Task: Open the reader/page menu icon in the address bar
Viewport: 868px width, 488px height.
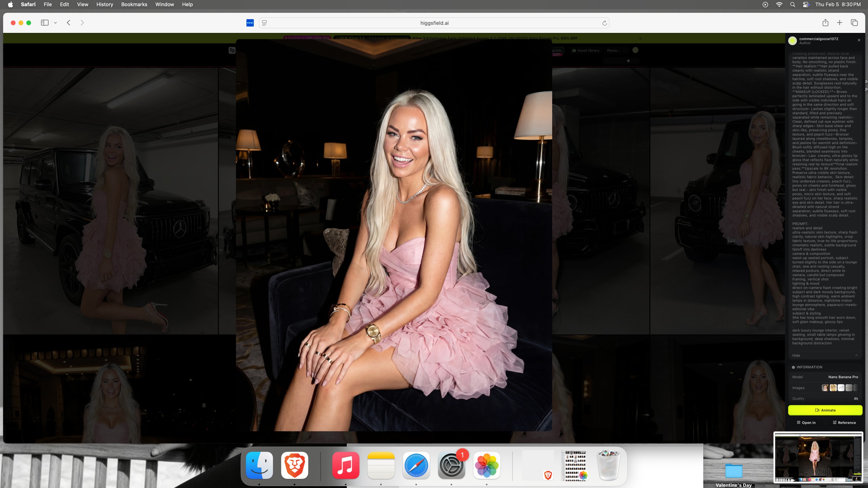Action: click(265, 23)
